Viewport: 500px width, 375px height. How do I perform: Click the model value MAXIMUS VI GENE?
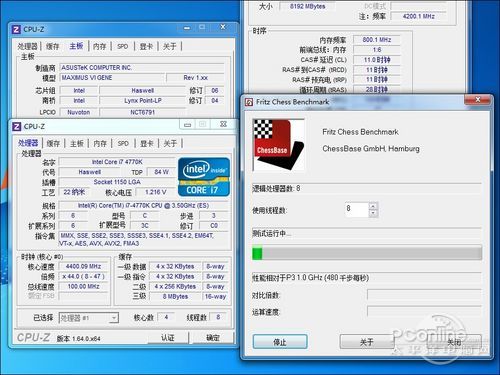click(x=112, y=78)
